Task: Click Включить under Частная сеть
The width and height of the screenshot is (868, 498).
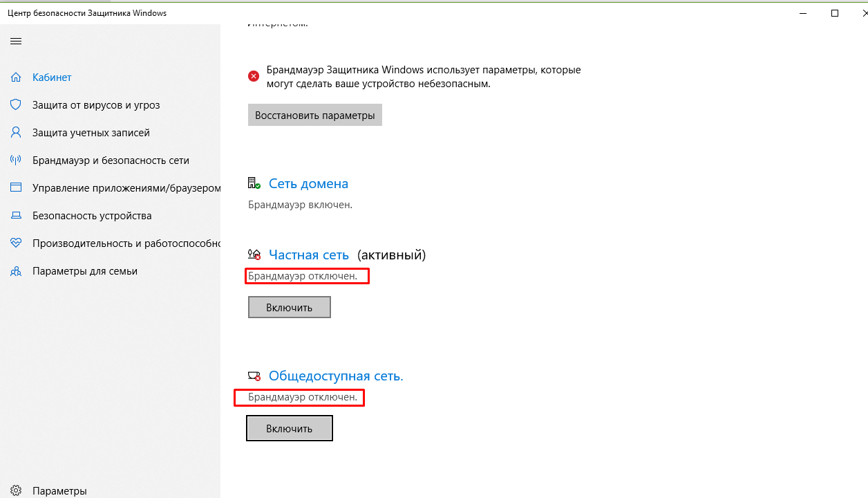Action: [290, 307]
